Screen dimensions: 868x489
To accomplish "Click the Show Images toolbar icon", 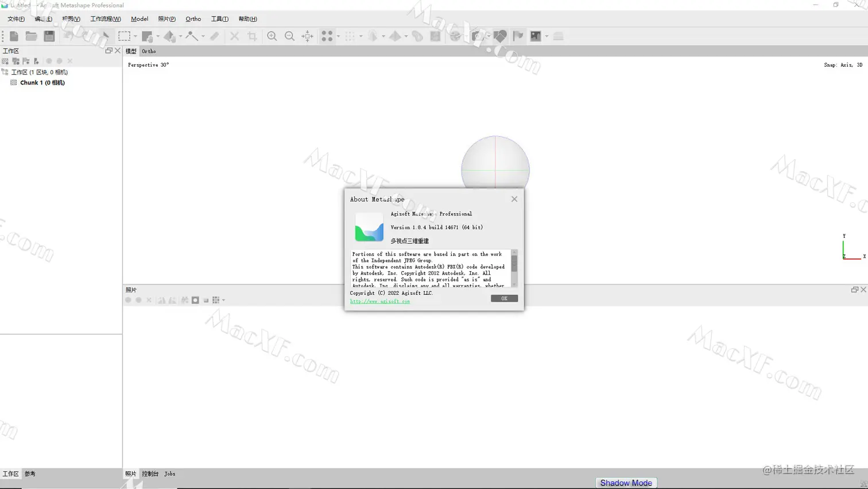I will (536, 36).
